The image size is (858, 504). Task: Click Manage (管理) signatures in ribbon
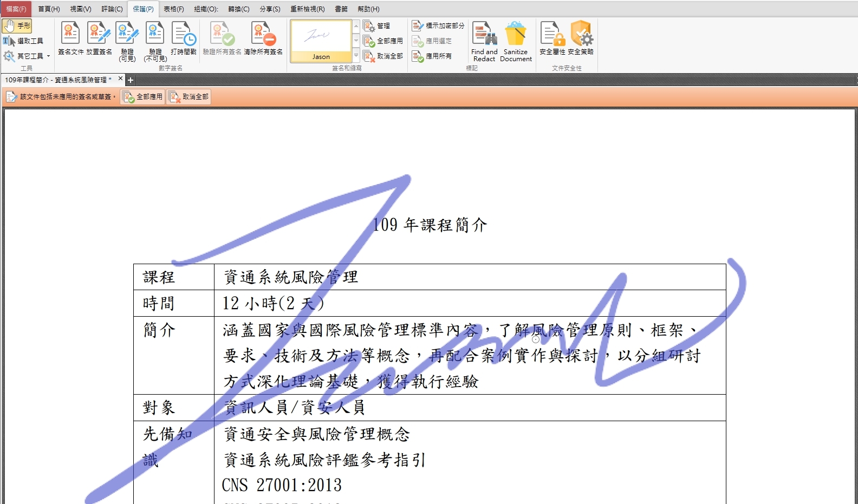376,25
